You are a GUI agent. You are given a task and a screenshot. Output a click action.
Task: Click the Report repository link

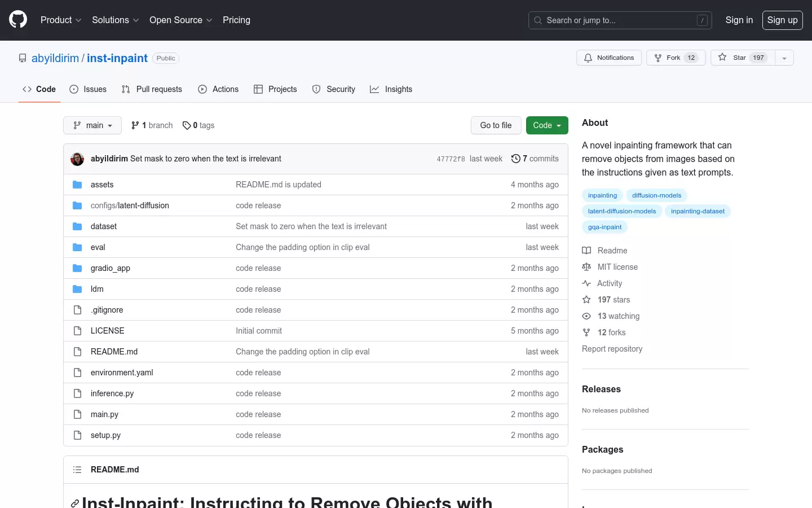pos(612,349)
